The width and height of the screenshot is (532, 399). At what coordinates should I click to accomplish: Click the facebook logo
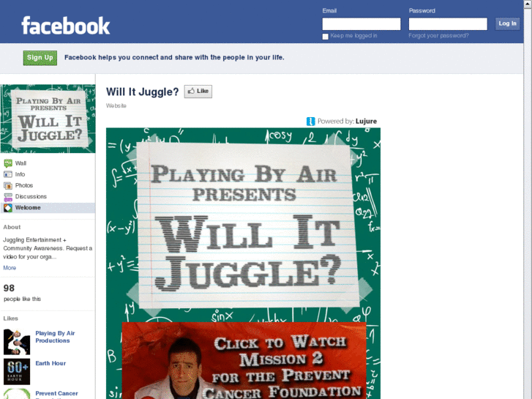pos(65,26)
